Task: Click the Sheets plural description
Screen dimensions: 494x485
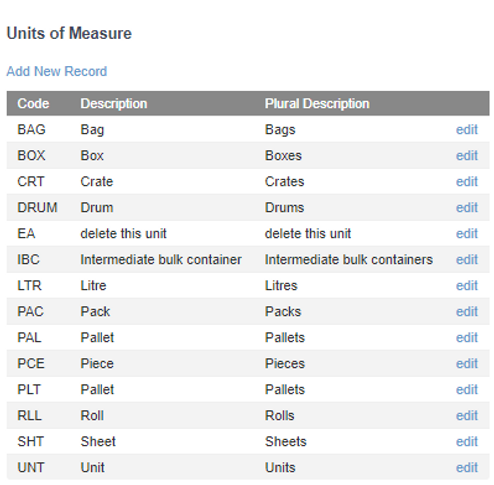Action: [x=286, y=441]
